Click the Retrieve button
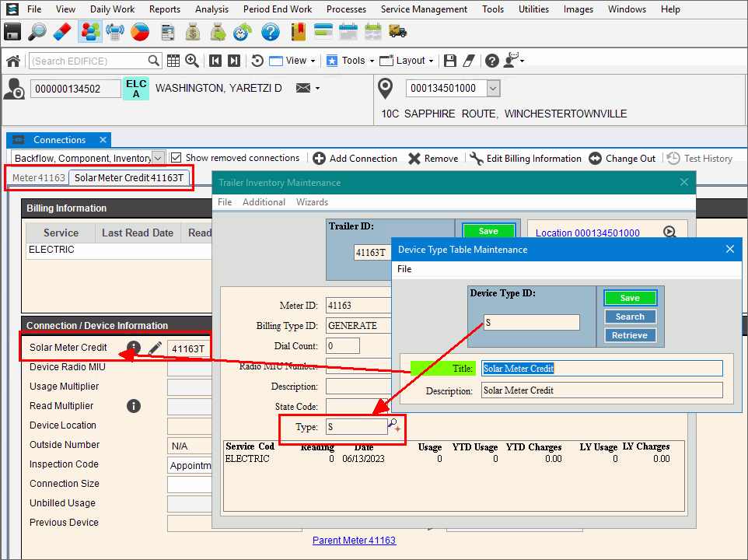The height and width of the screenshot is (560, 748). (630, 335)
